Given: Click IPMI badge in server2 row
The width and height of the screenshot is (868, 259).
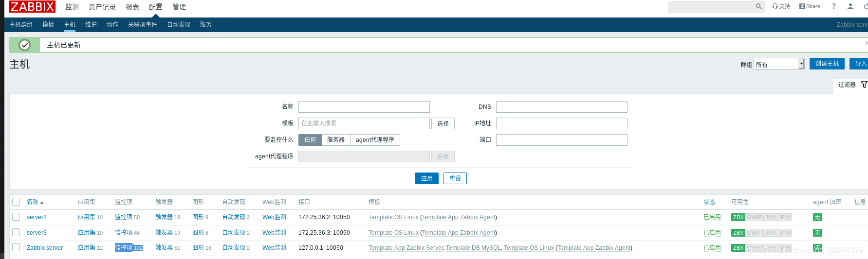Looking at the screenshot, I should pos(785,217).
